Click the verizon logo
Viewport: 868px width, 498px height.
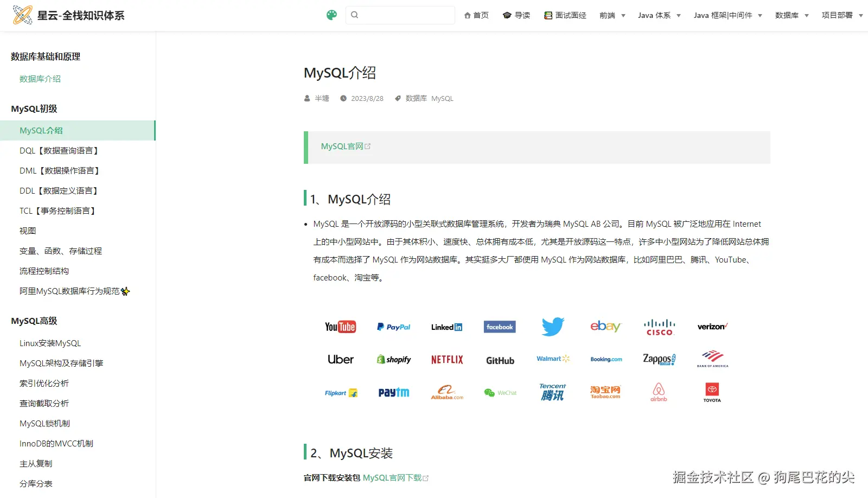tap(713, 327)
